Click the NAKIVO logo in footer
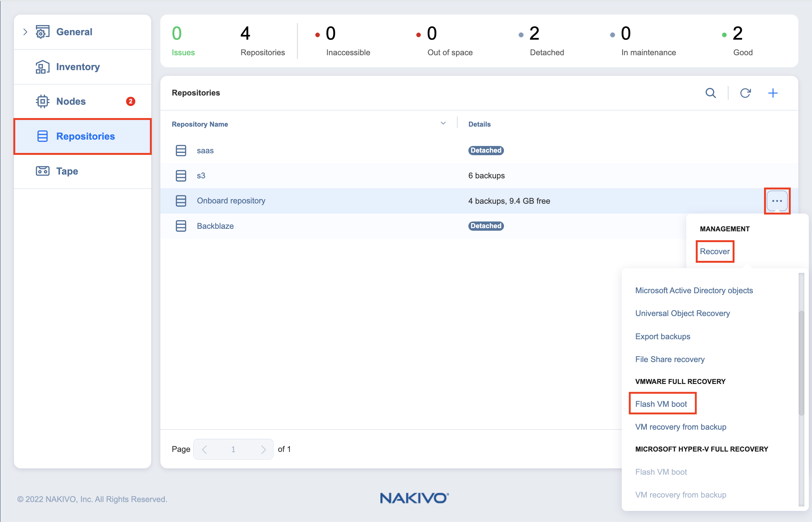Screen dimensions: 812x522 click(x=414, y=498)
